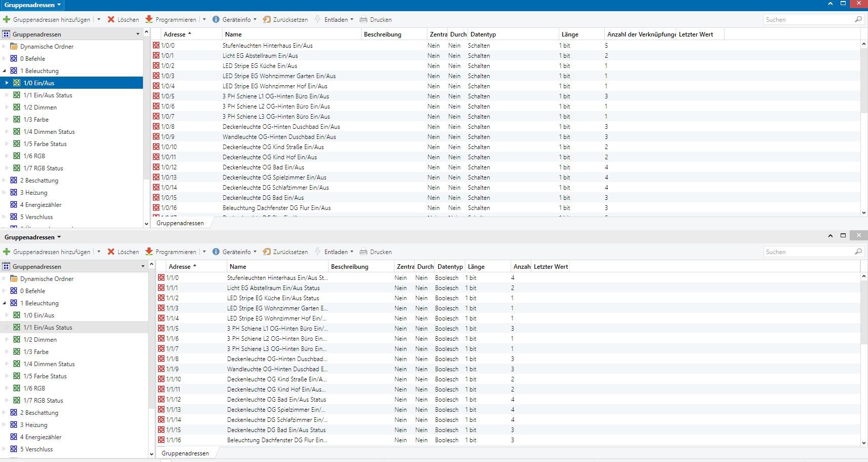Image resolution: width=868 pixels, height=462 pixels.
Task: Select row Deckenleuchte OG Spielzimmer Ein/Aus
Action: point(505,177)
